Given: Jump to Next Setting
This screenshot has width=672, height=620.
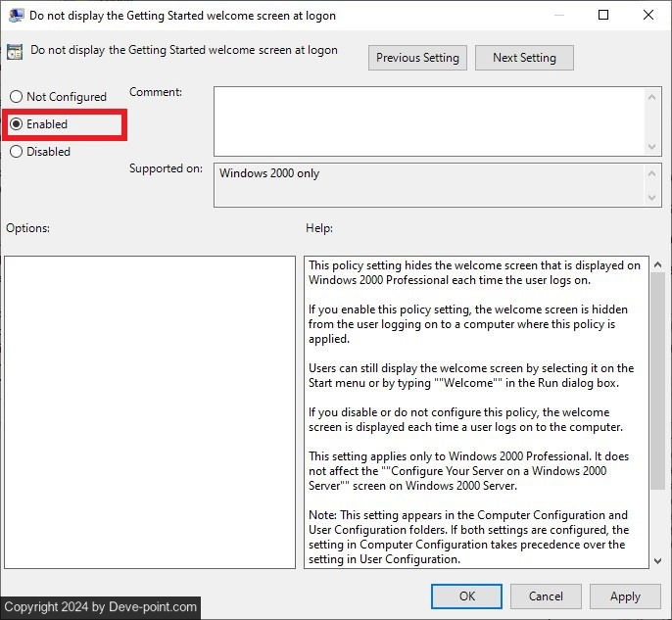Looking at the screenshot, I should [524, 58].
